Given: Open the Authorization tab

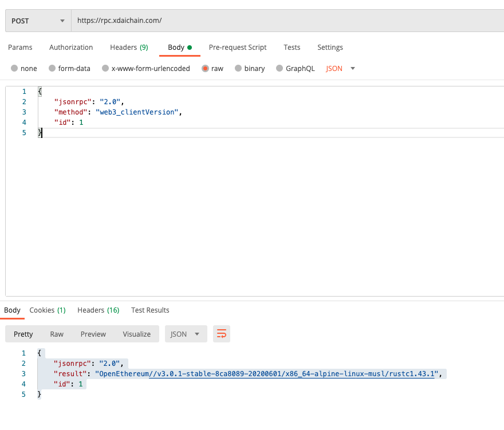Looking at the screenshot, I should click(x=71, y=48).
